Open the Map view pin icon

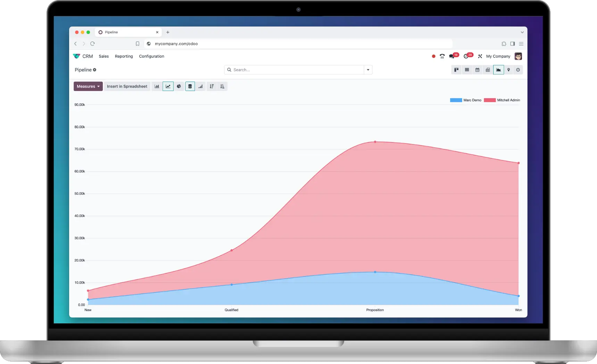coord(508,70)
